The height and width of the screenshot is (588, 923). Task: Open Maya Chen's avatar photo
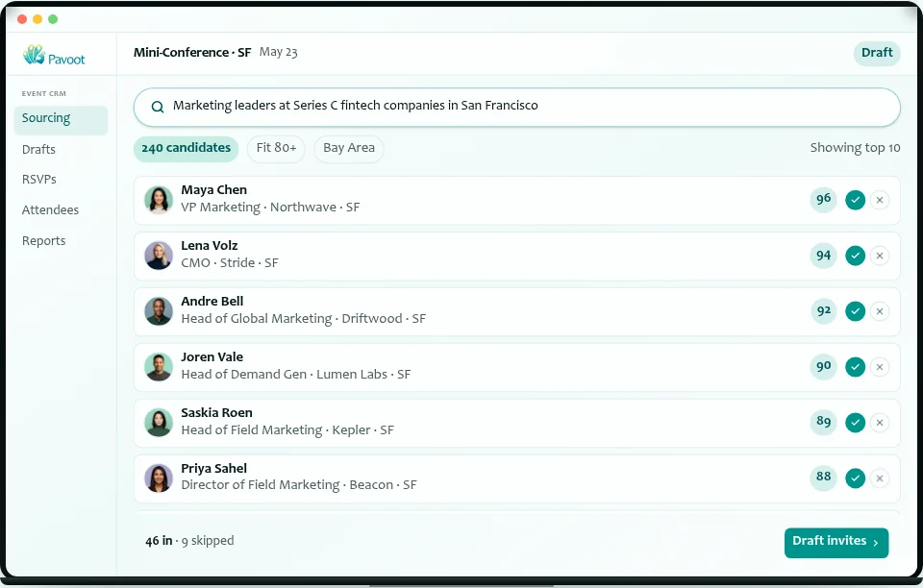[x=159, y=200]
